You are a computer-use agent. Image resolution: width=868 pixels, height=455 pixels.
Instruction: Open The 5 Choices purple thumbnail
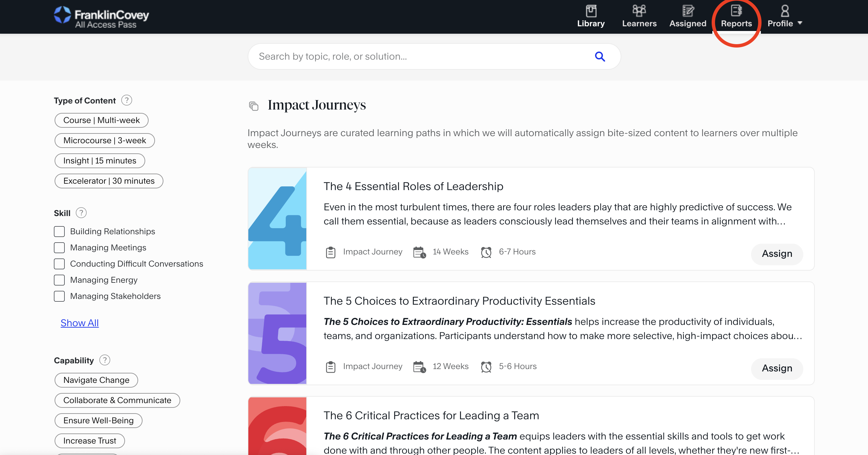click(277, 333)
